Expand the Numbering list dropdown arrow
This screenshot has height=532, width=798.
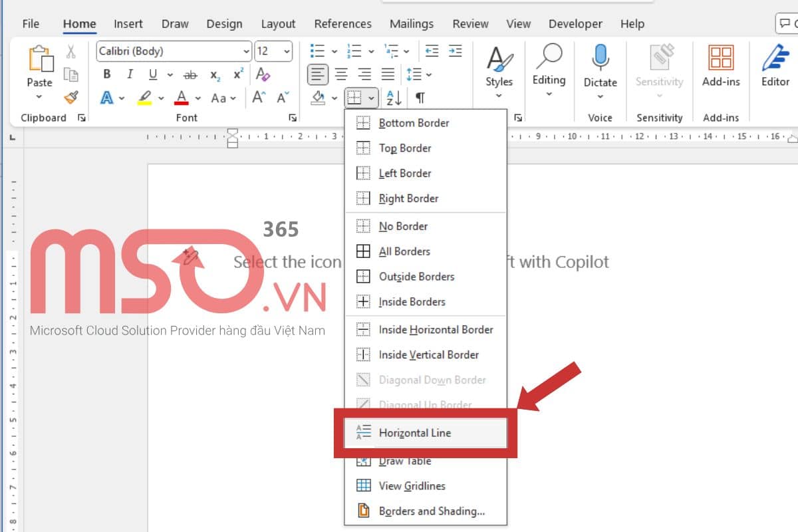pyautogui.click(x=370, y=51)
